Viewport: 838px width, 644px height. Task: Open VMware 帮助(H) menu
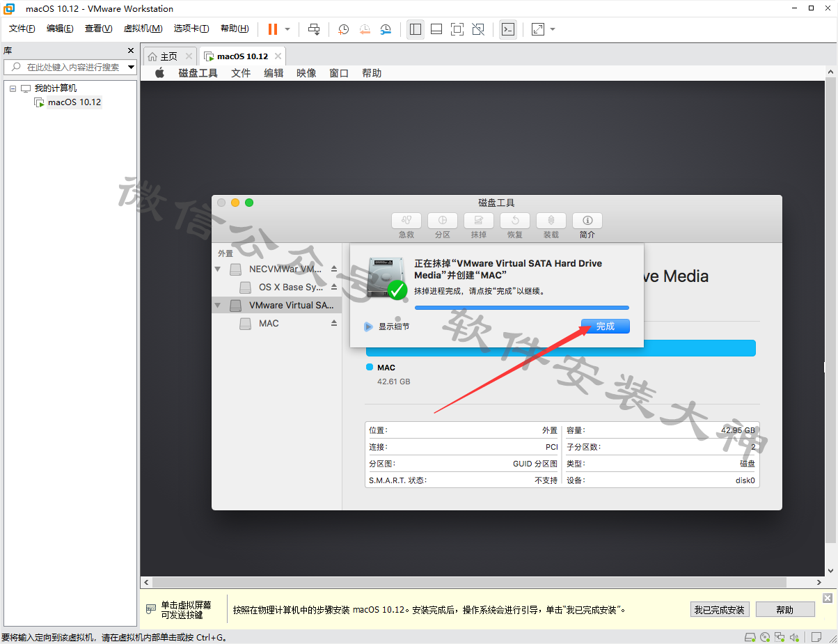pos(235,29)
